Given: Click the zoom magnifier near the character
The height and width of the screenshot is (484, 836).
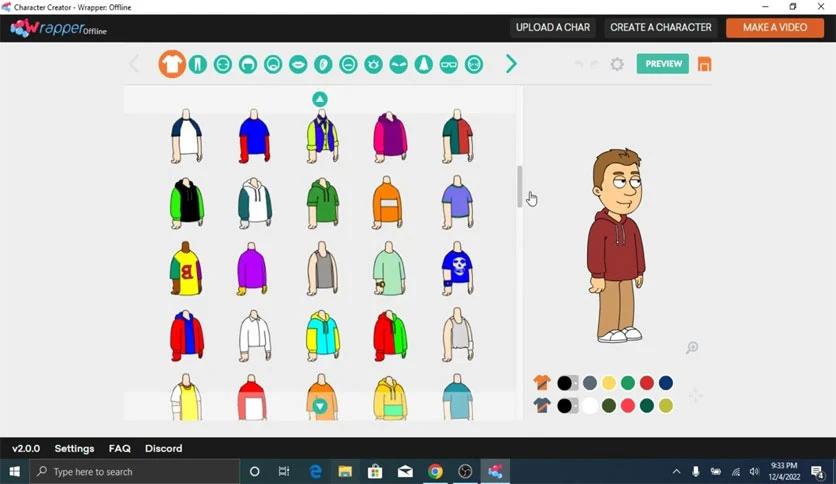Looking at the screenshot, I should point(691,348).
